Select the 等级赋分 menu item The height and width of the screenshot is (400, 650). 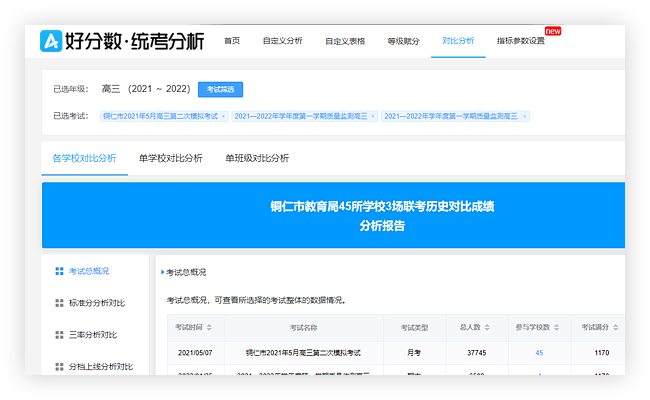point(402,41)
